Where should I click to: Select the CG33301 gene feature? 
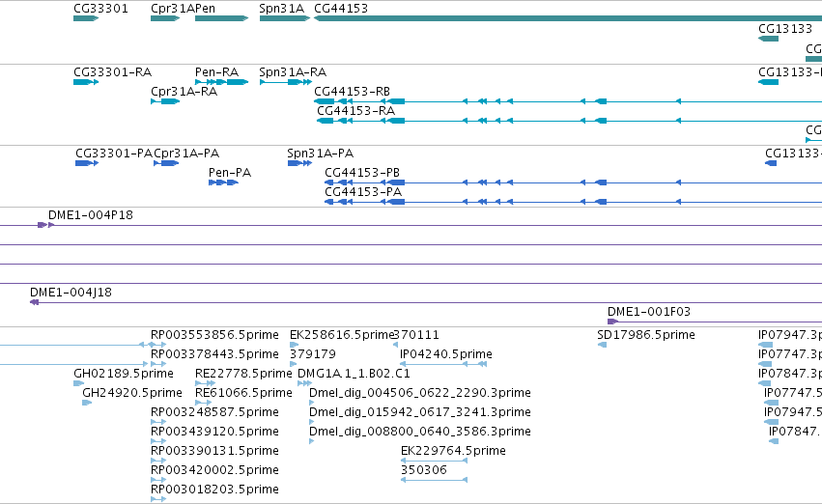pyautogui.click(x=86, y=18)
